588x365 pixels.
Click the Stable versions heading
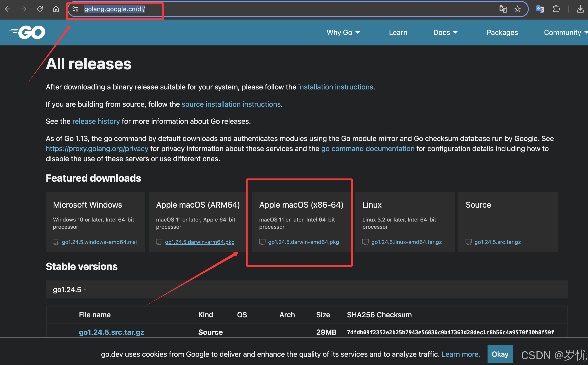(x=82, y=266)
